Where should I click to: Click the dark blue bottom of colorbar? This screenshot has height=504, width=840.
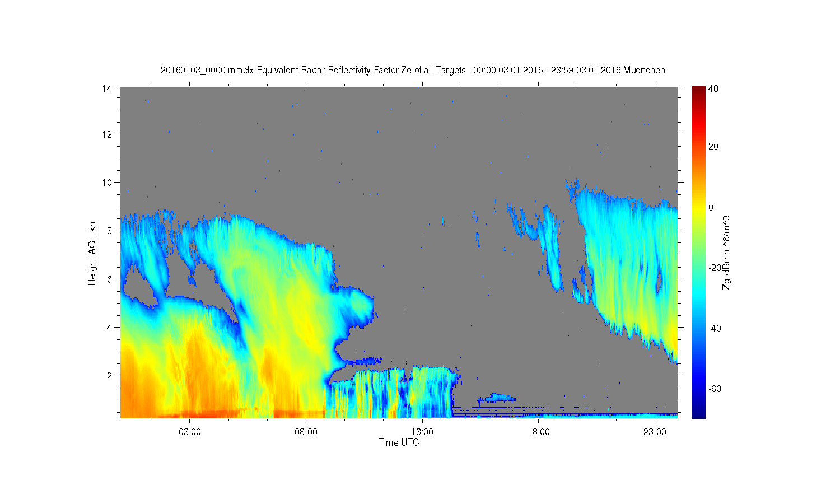pyautogui.click(x=698, y=413)
